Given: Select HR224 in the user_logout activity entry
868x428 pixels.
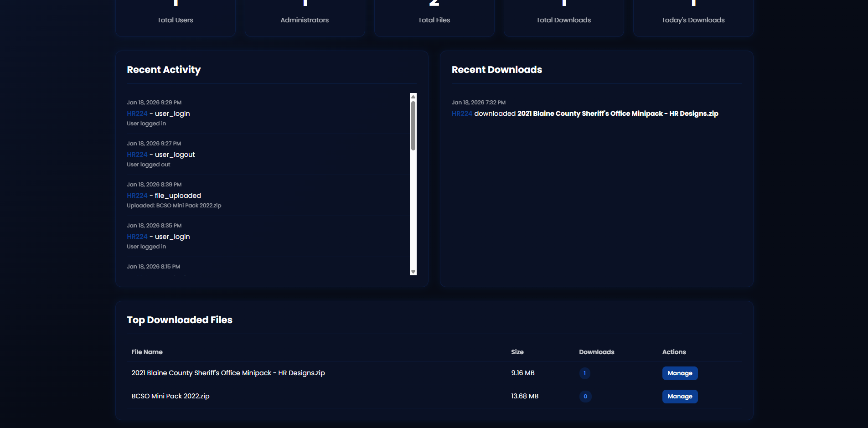Looking at the screenshot, I should (137, 155).
